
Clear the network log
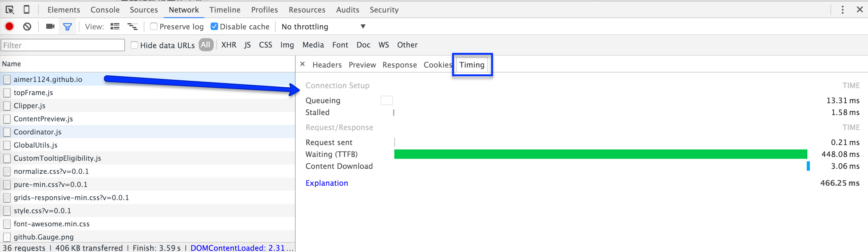[x=27, y=26]
